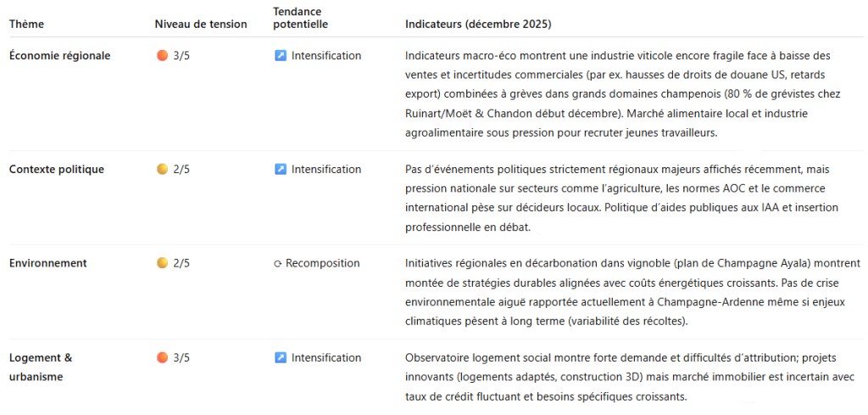
Task: Click the Thème column header
Action: [x=26, y=24]
